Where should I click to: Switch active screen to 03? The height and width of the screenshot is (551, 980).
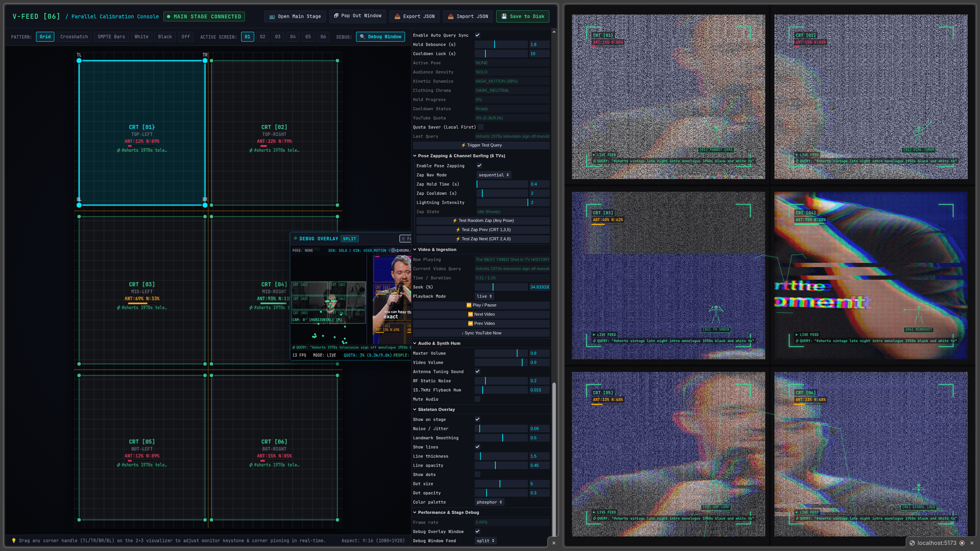[x=278, y=37]
